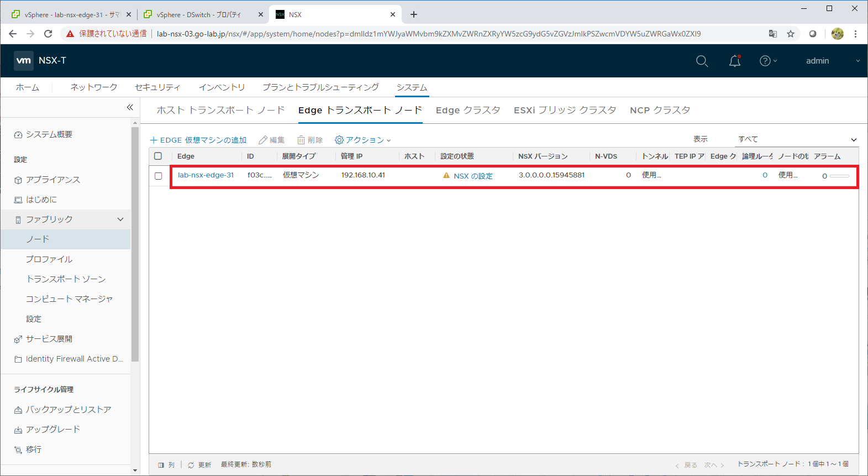Click the translate page icon
The width and height of the screenshot is (868, 476).
click(x=773, y=34)
